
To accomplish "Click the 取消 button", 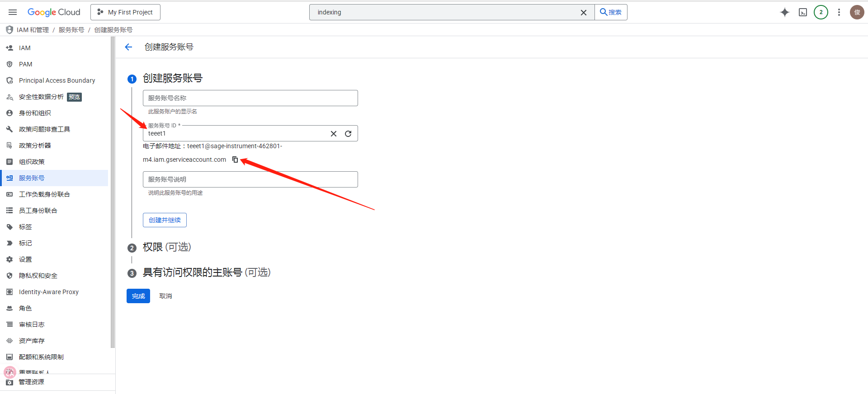I will (165, 296).
